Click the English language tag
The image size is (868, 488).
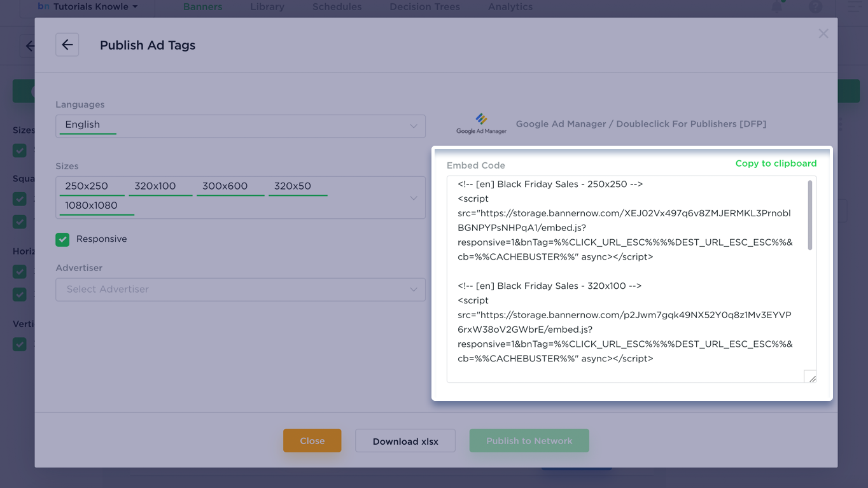coord(87,125)
